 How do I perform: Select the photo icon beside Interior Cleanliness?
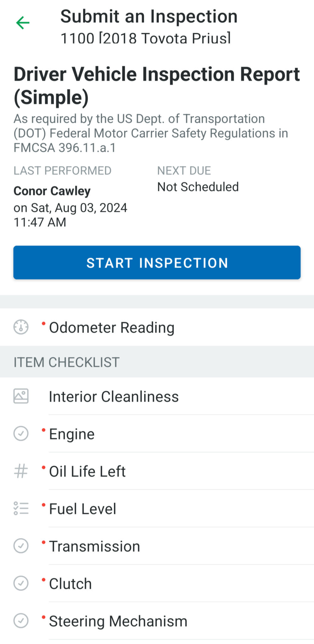point(21,396)
